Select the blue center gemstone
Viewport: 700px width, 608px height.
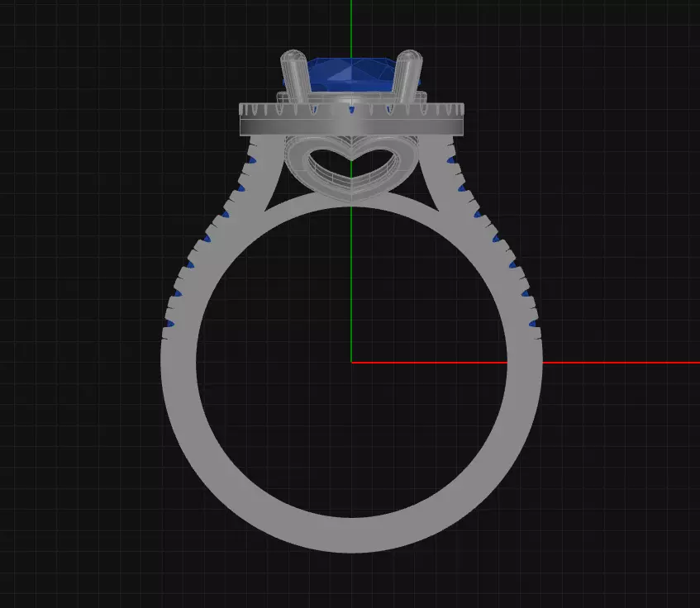click(x=351, y=75)
